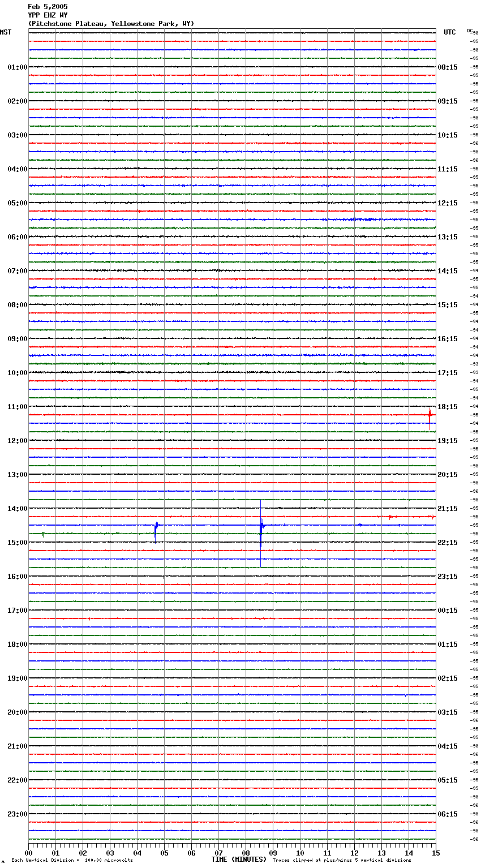Image resolution: width=481 pixels, height=868 pixels.
Task: Click the 04:15 UTC time label
Action: click(448, 746)
